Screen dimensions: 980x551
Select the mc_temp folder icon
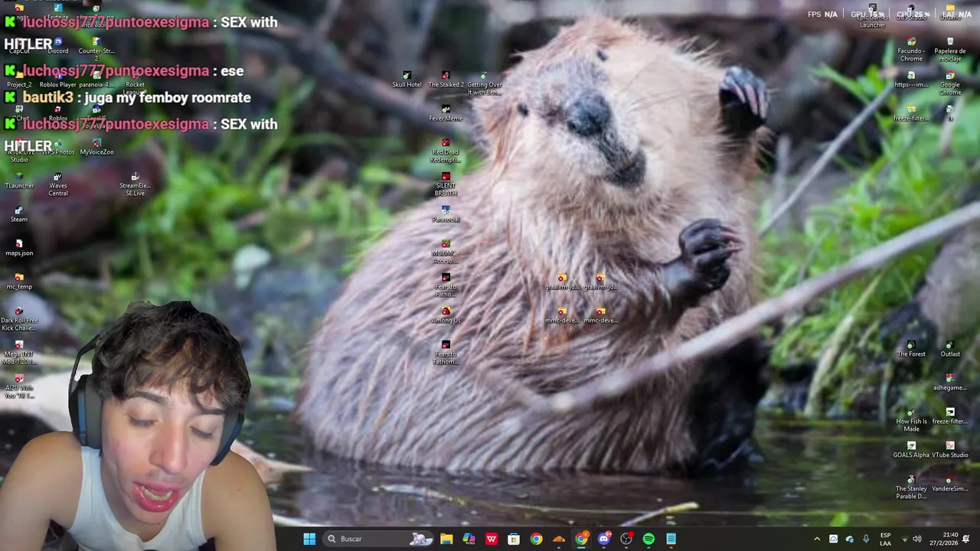(19, 282)
